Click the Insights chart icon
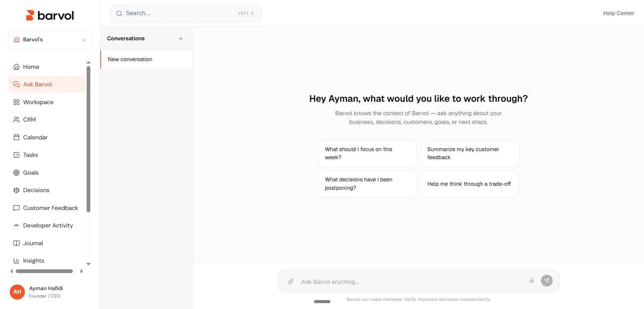The image size is (644, 309). click(x=16, y=261)
